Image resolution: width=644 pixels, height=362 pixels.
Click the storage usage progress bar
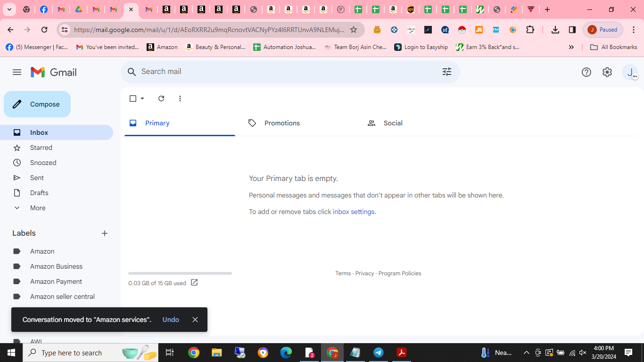(180, 273)
